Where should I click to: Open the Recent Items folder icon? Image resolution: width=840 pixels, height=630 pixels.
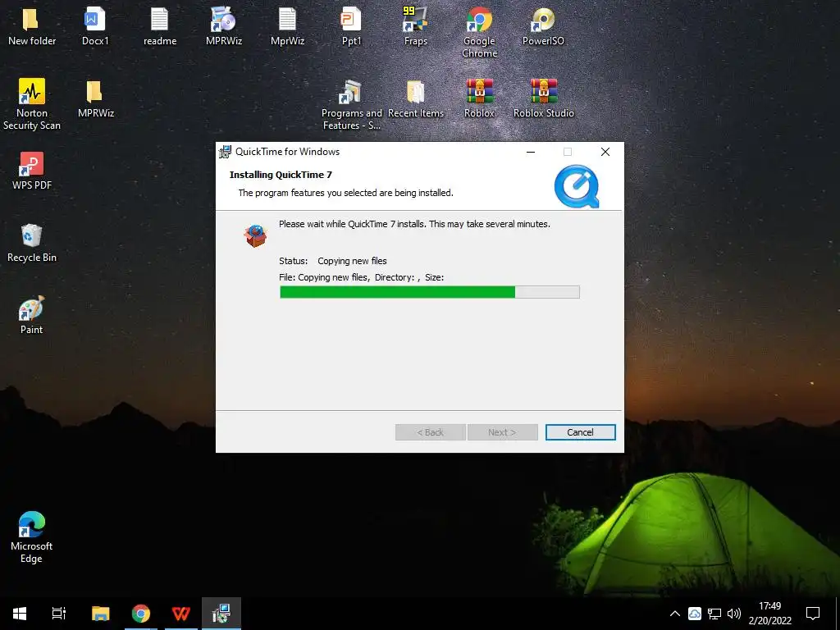click(x=415, y=92)
